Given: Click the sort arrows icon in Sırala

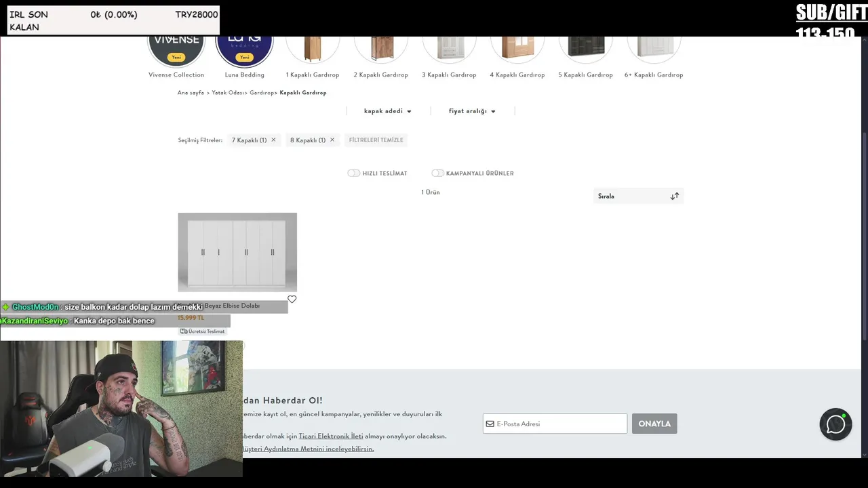Looking at the screenshot, I should click(x=674, y=196).
